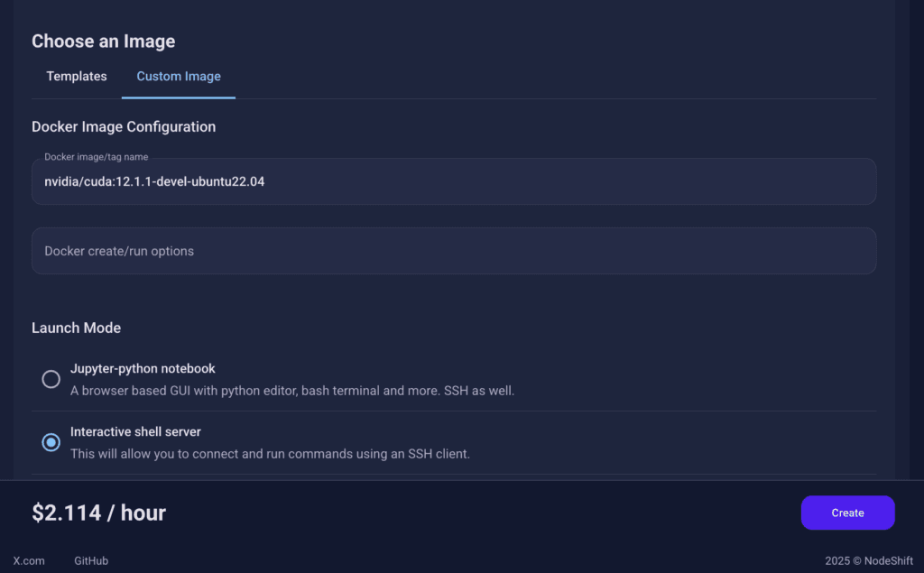This screenshot has height=573, width=924.
Task: Open the X.com footer link
Action: coord(29,560)
